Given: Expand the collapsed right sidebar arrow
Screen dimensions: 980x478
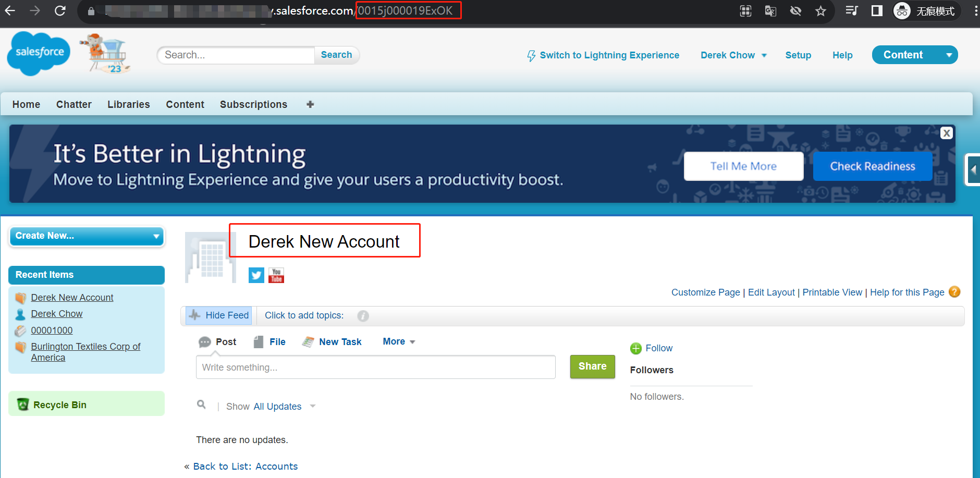Looking at the screenshot, I should click(973, 170).
